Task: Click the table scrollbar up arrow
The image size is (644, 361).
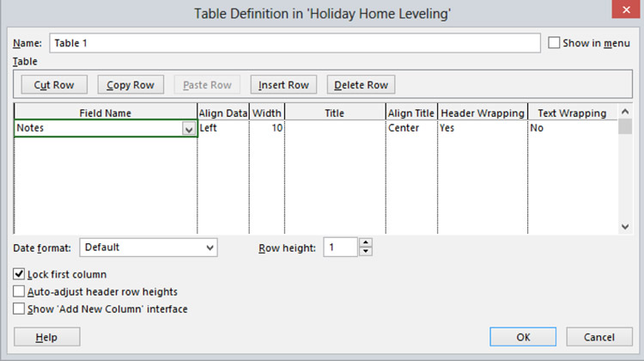Action: [625, 112]
